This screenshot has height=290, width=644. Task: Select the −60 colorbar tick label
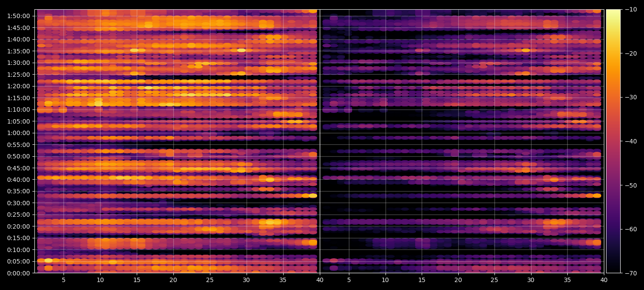click(631, 229)
